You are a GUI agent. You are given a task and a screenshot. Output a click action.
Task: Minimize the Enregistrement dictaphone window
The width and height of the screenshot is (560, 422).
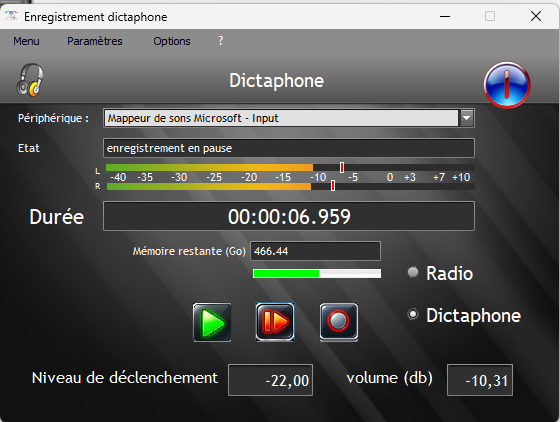coord(445,16)
